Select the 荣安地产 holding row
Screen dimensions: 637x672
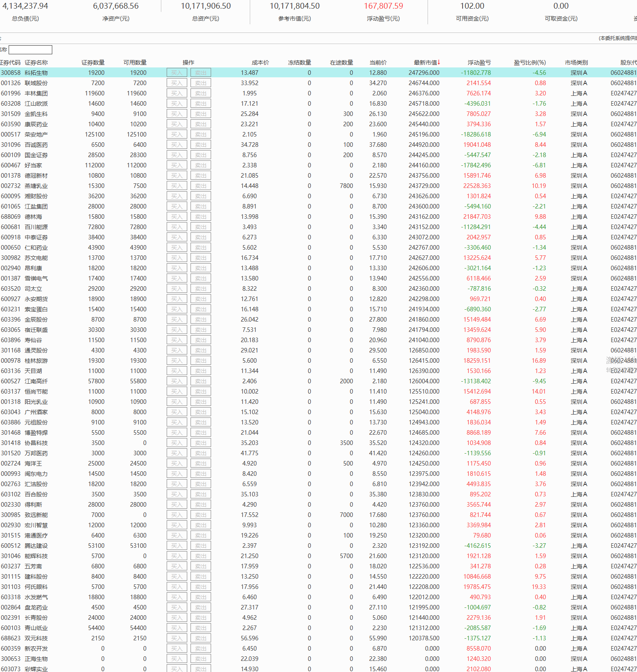click(36, 134)
